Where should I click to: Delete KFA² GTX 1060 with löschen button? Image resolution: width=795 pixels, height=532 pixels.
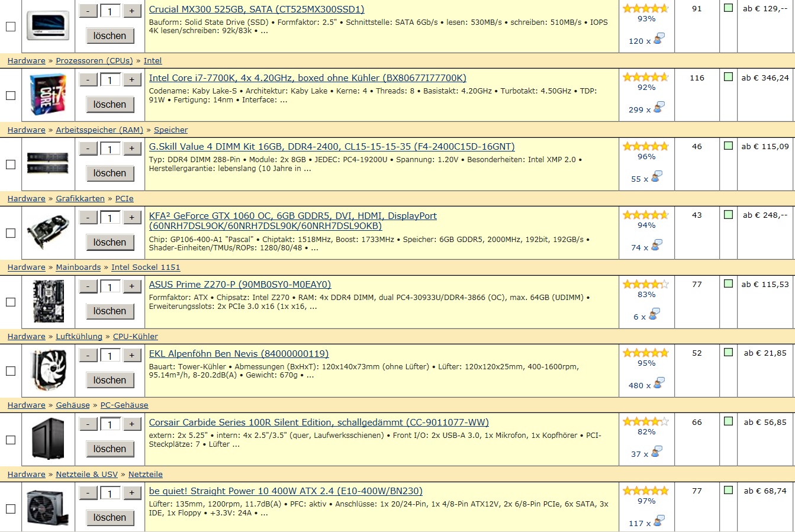tap(110, 242)
